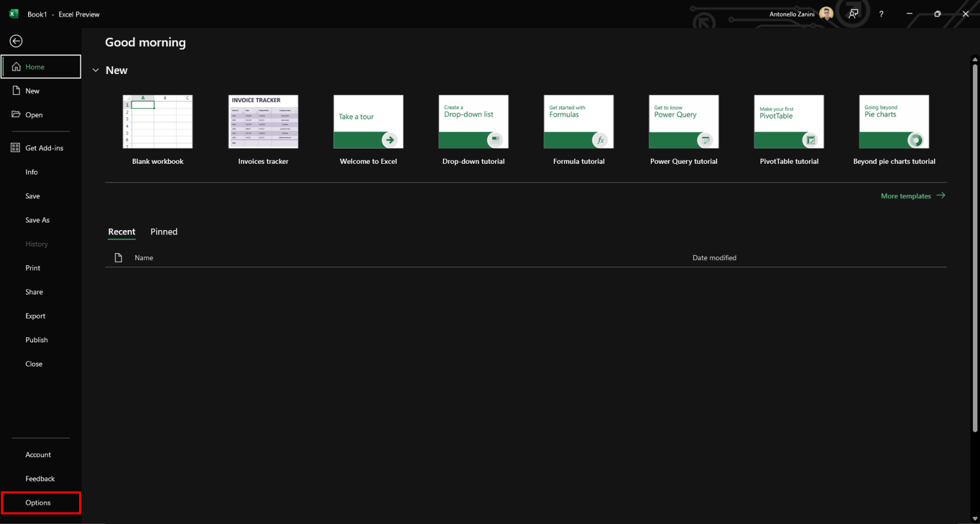Collapse the New templates section chevron
Screen dimensions: 980x524
tap(96, 70)
